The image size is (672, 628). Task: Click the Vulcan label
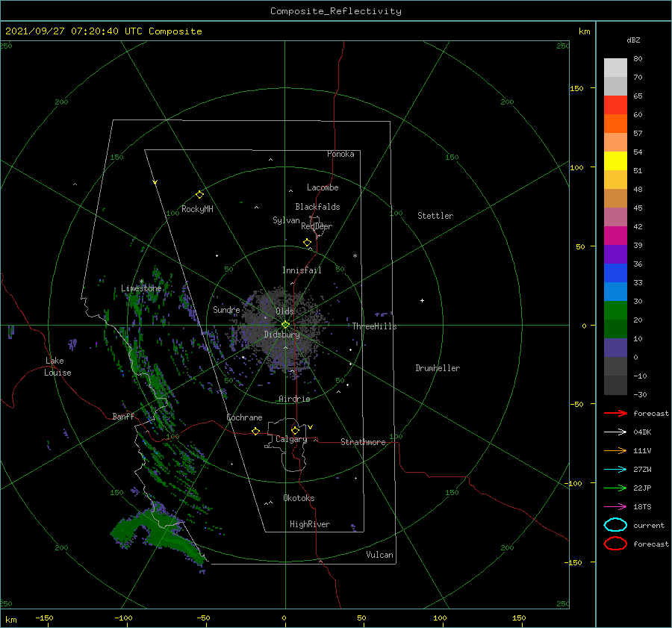tap(380, 555)
